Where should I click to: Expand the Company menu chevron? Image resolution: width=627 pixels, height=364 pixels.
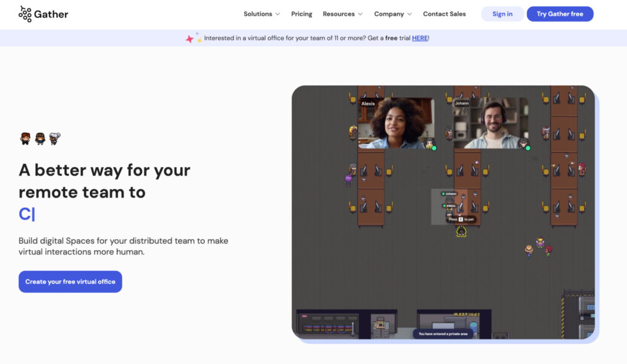coord(409,14)
